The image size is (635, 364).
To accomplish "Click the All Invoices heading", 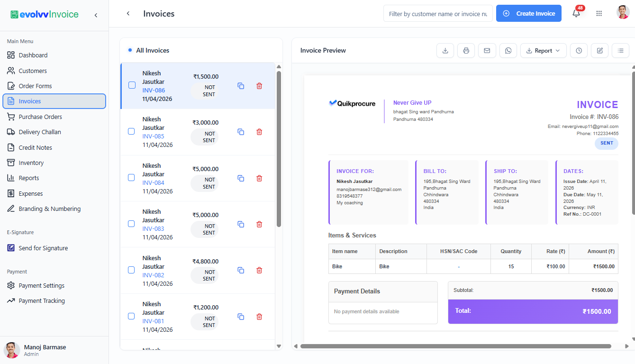I will tap(153, 50).
